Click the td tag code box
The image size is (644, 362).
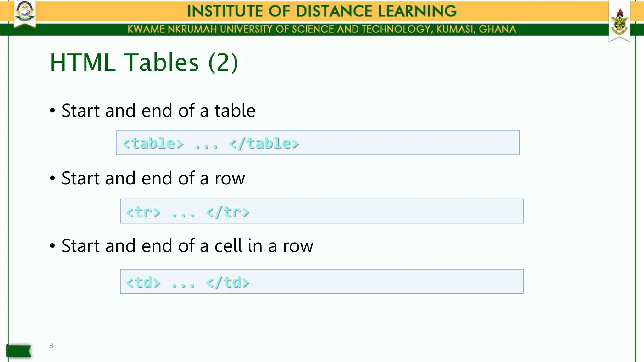(322, 282)
